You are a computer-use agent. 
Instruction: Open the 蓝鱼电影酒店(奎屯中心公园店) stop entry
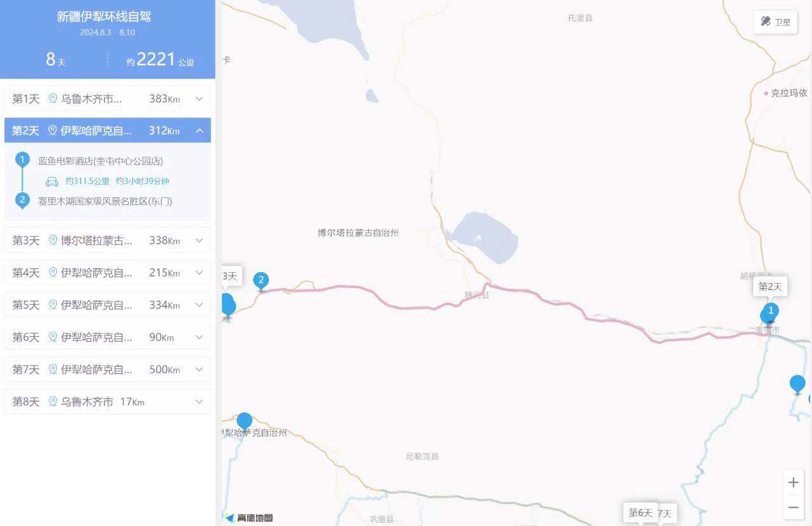101,161
